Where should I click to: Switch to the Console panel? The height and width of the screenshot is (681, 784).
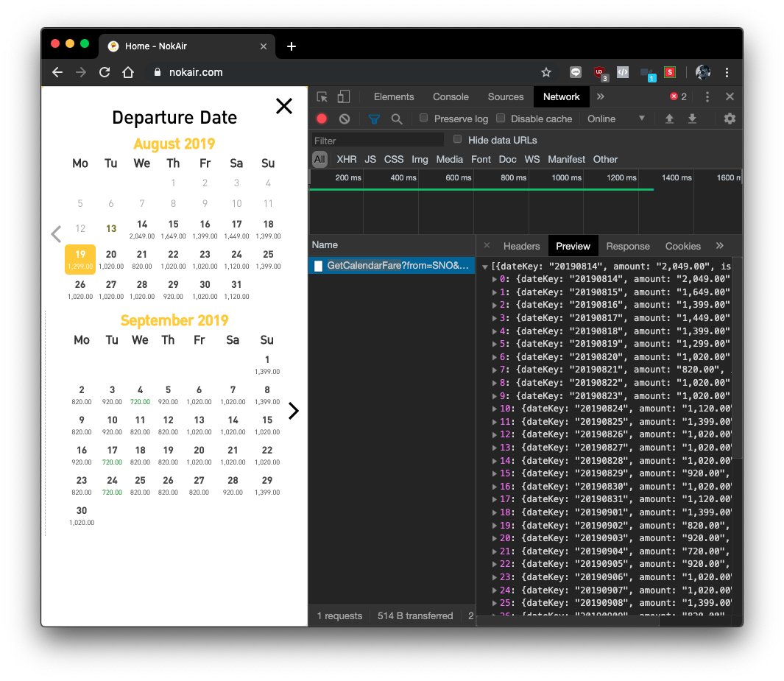451,97
